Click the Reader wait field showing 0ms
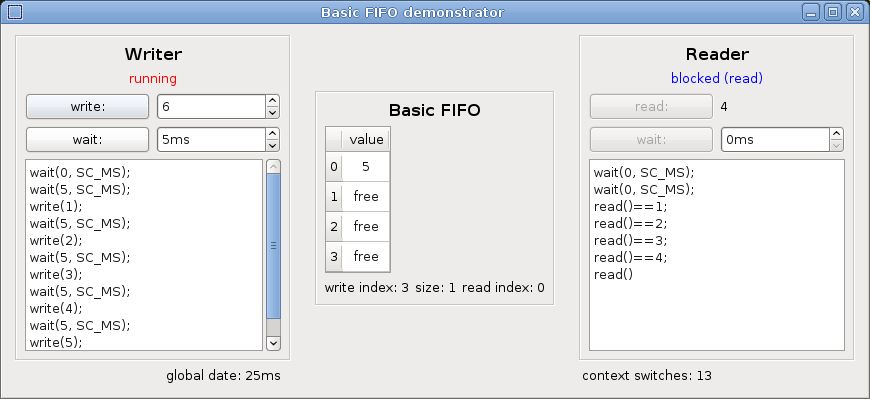This screenshot has height=399, width=870. click(776, 140)
